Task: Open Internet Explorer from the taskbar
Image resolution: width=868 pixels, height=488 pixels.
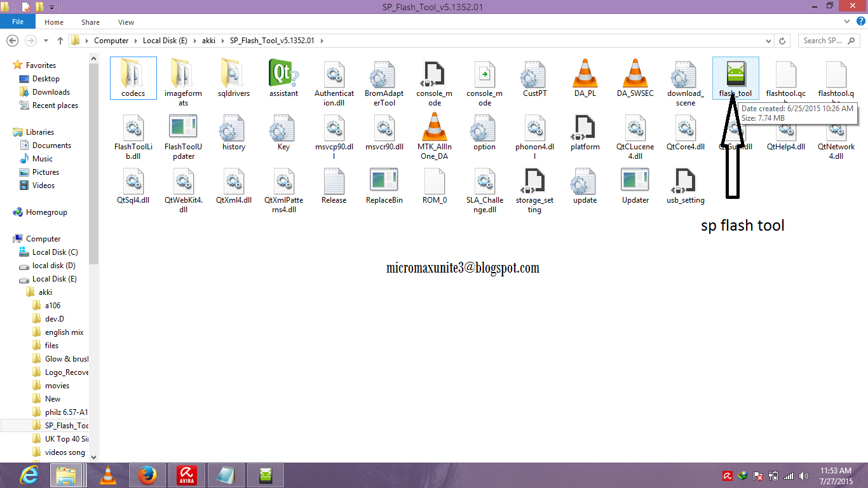Action: pos(28,475)
